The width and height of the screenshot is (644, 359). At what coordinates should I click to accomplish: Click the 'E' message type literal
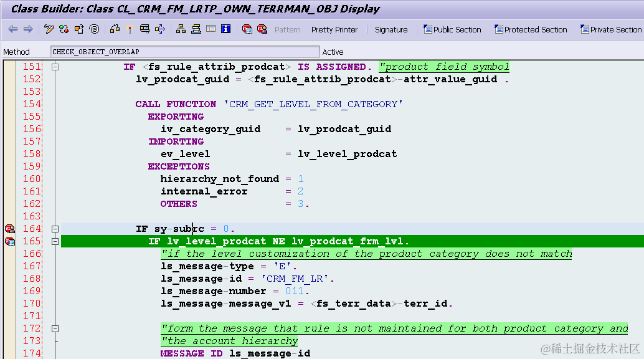click(282, 266)
